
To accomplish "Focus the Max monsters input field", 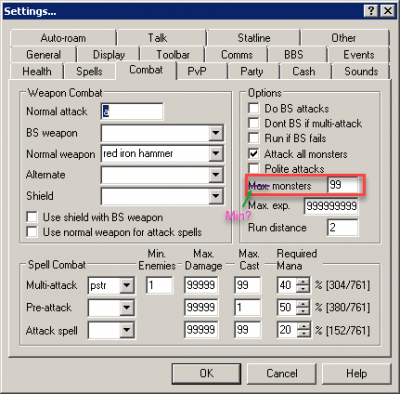I will (343, 185).
